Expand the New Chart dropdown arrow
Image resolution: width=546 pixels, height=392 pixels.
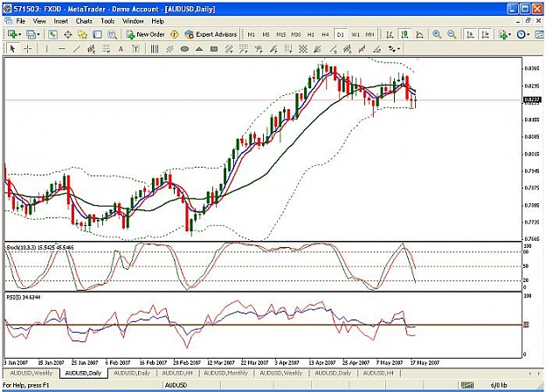pos(20,34)
